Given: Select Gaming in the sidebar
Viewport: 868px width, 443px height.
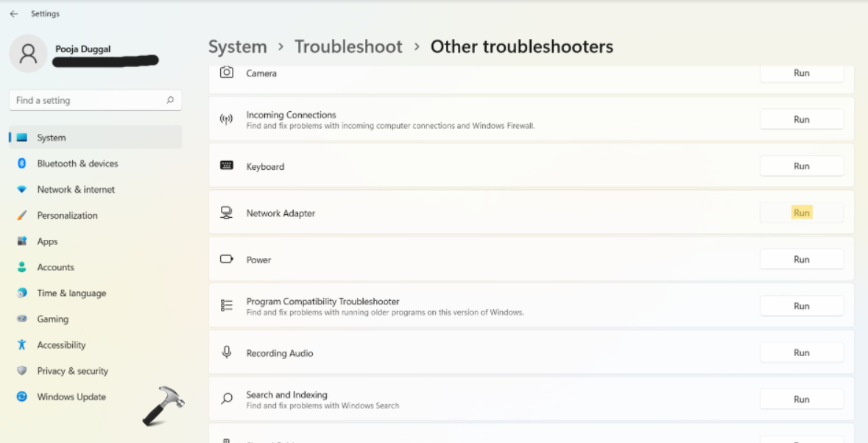Looking at the screenshot, I should tap(52, 319).
